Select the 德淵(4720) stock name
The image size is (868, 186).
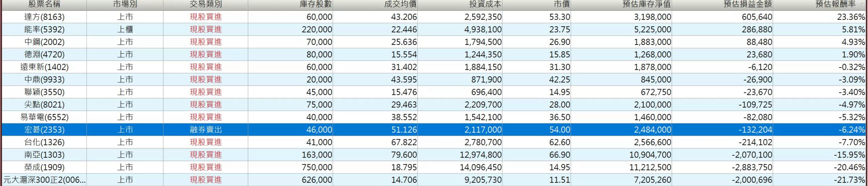(45, 55)
